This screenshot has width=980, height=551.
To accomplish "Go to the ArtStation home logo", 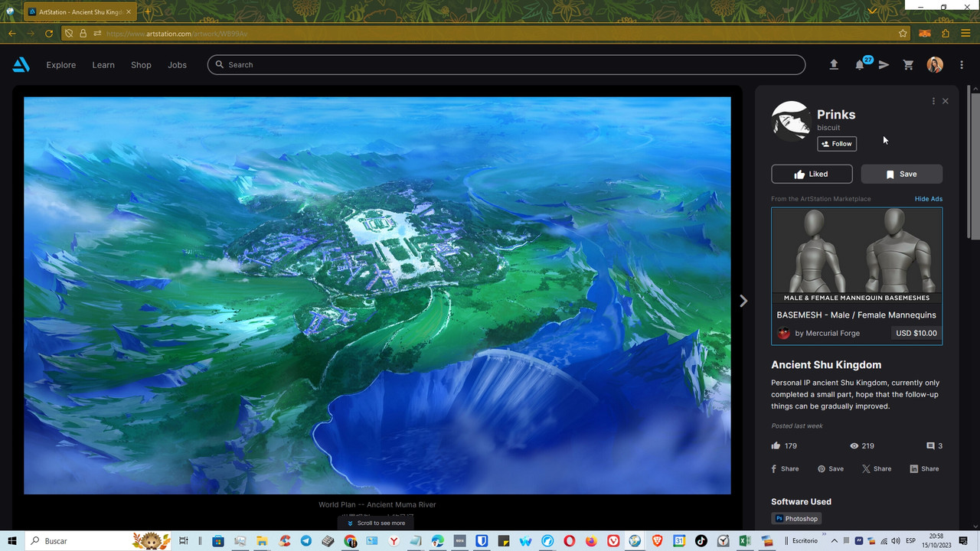I will [x=21, y=65].
